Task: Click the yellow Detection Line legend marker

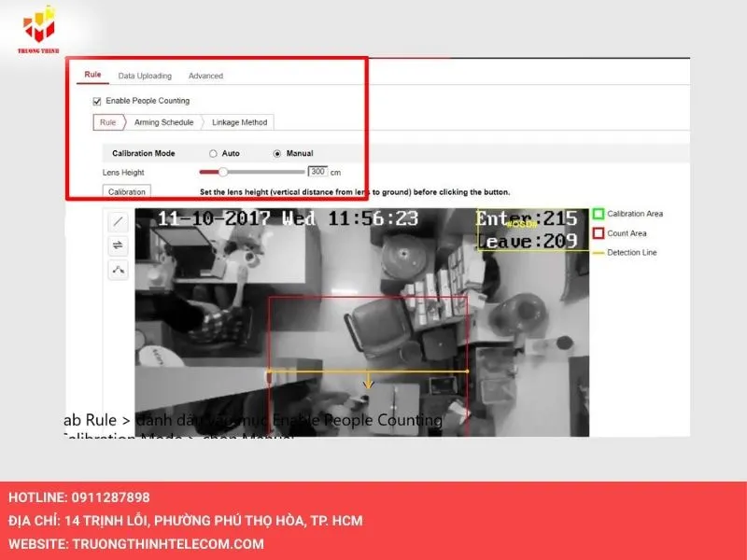Action: point(599,253)
